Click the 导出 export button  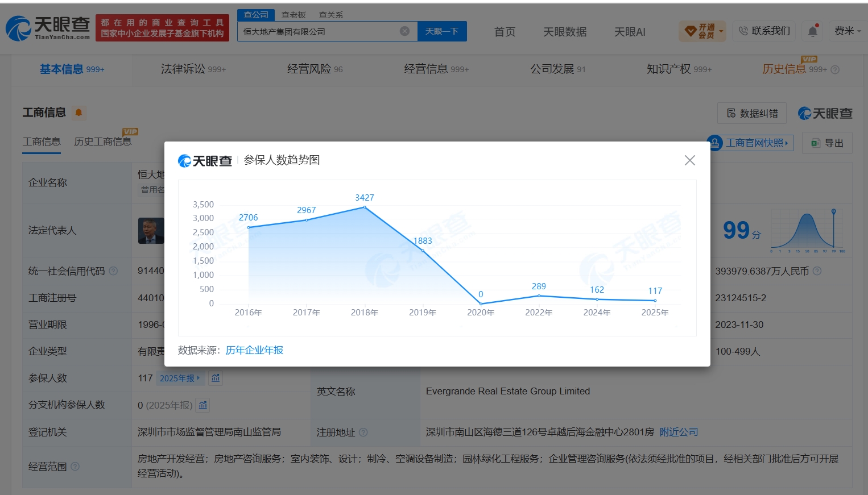828,143
